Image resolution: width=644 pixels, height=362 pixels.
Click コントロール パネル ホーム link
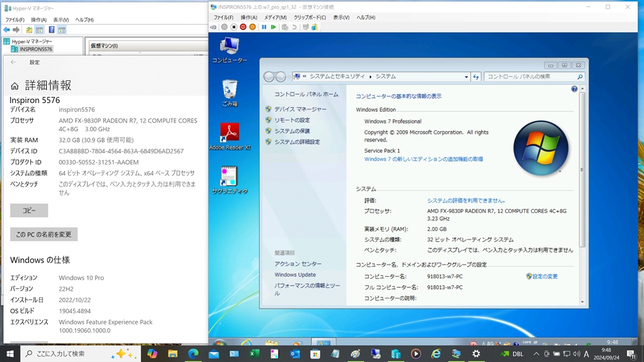(x=306, y=94)
